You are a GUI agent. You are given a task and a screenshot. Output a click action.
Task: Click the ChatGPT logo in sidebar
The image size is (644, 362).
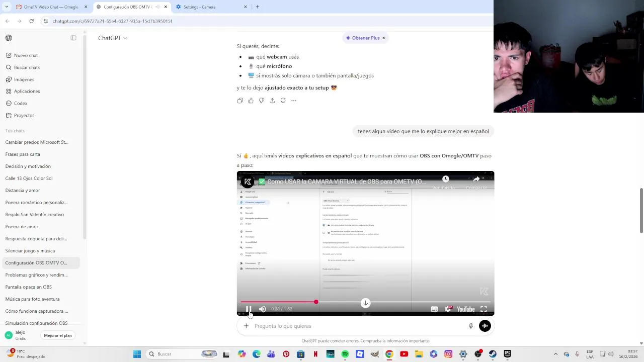(x=9, y=38)
